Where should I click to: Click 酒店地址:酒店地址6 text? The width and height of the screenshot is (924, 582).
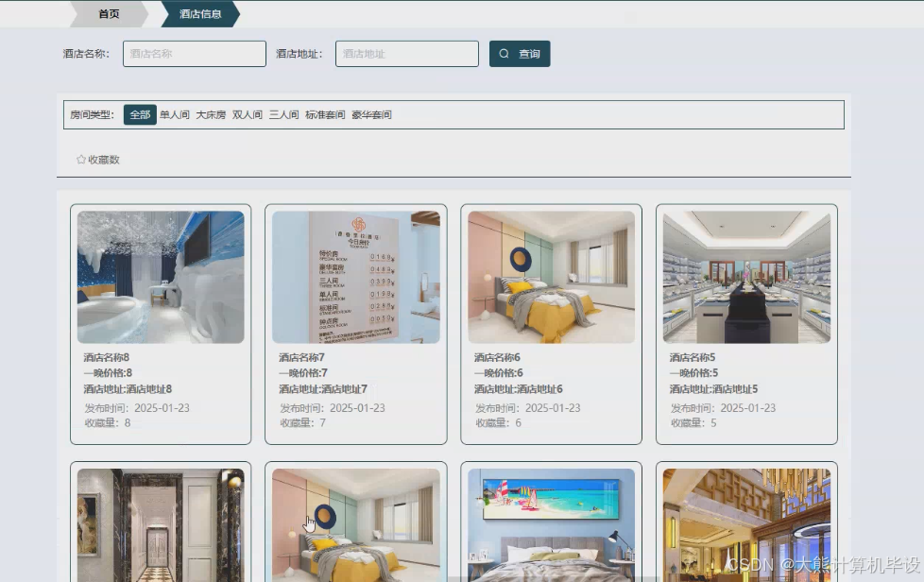pyautogui.click(x=519, y=388)
